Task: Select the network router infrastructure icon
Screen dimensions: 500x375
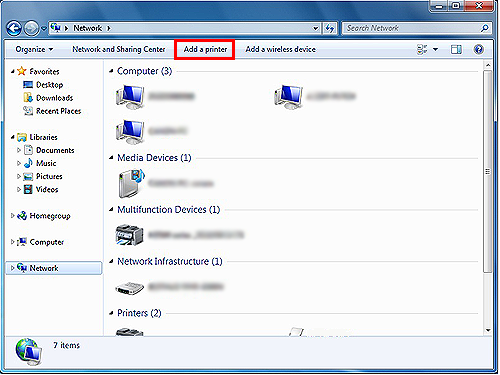Action: (129, 288)
